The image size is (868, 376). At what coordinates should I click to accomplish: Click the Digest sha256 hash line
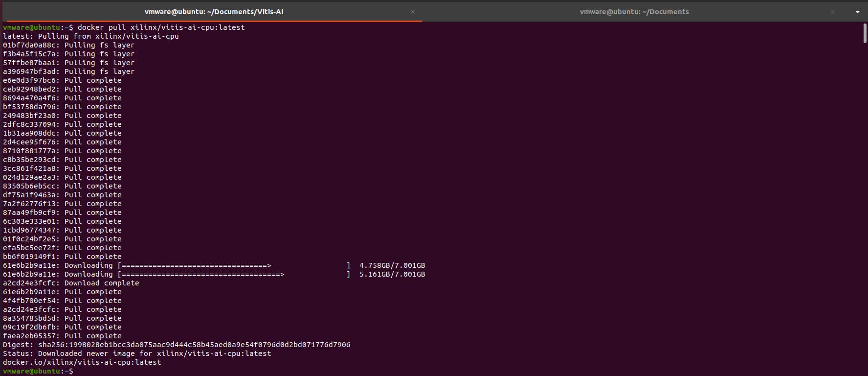[177, 345]
